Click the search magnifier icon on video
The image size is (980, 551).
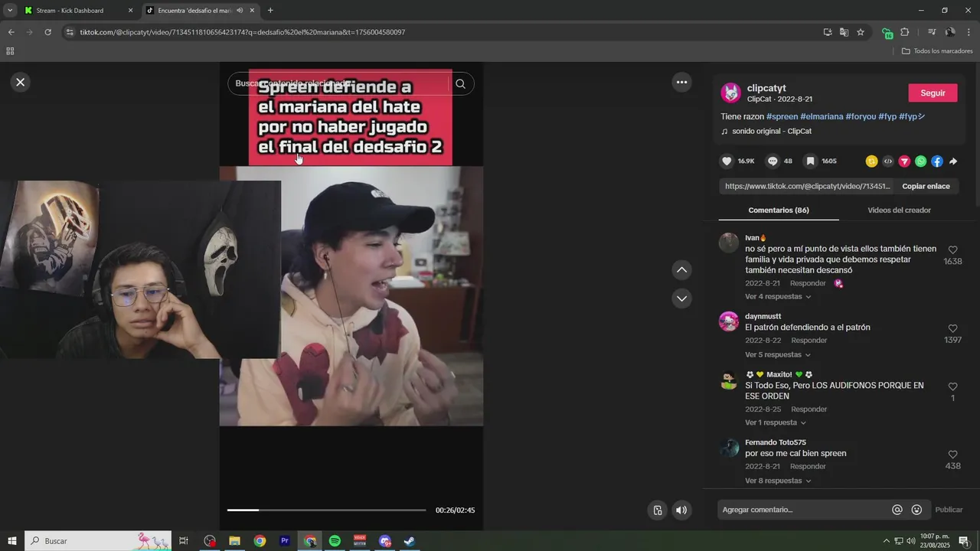pos(460,83)
